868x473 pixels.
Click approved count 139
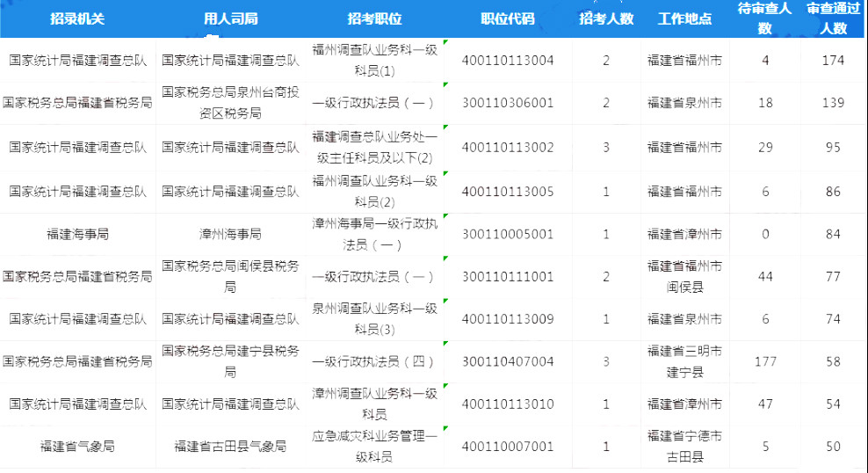coord(833,103)
